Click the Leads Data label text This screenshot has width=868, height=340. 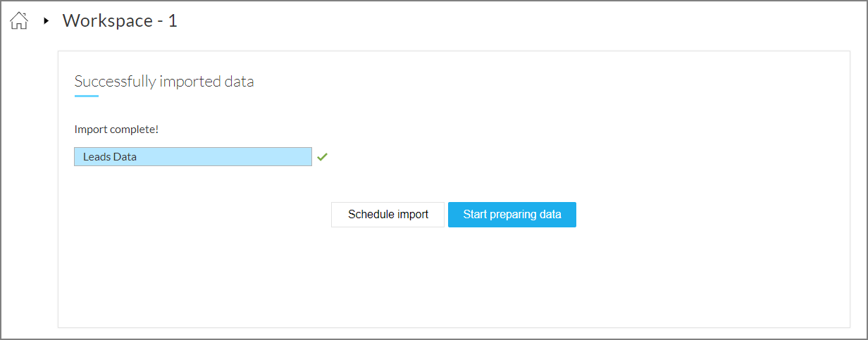[x=110, y=157]
